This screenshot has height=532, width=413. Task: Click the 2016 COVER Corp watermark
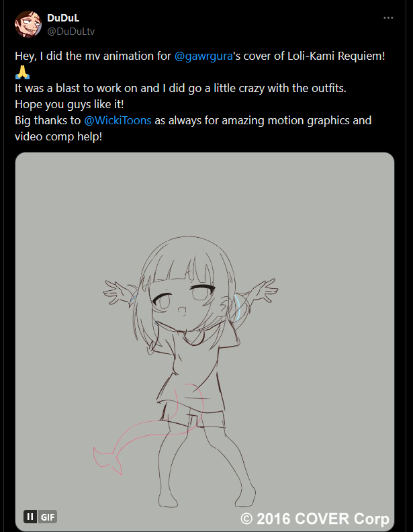tap(315, 519)
